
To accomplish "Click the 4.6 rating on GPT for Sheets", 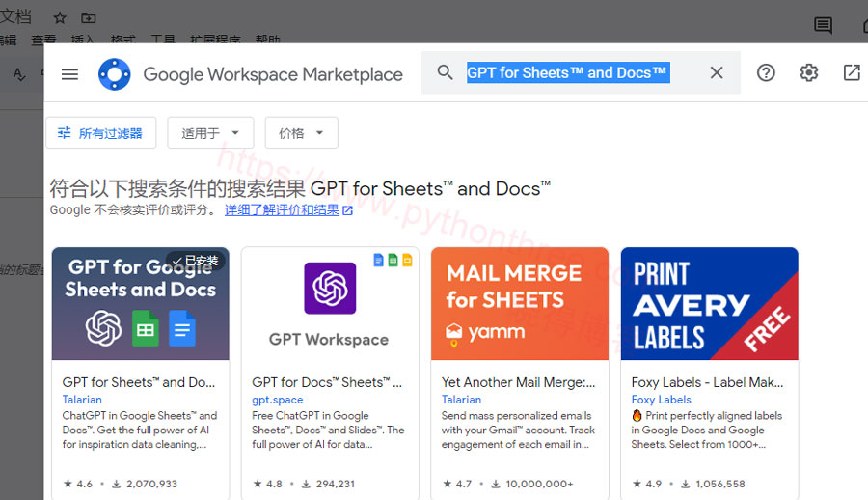I will coord(78,484).
